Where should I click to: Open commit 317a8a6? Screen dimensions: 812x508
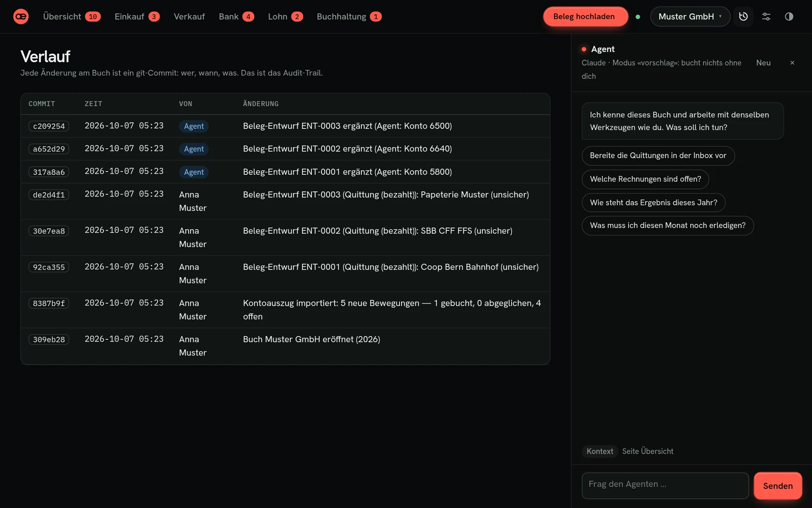[x=49, y=172]
